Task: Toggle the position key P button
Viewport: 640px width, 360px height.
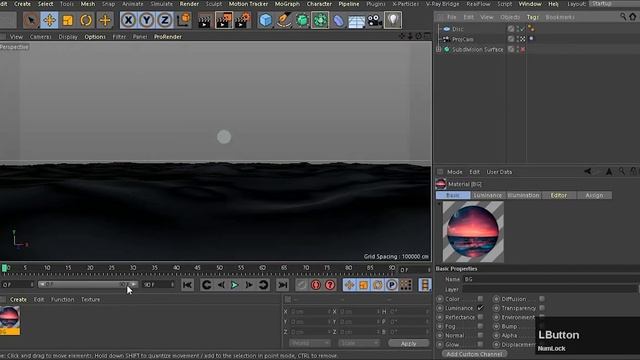Action: 391,285
